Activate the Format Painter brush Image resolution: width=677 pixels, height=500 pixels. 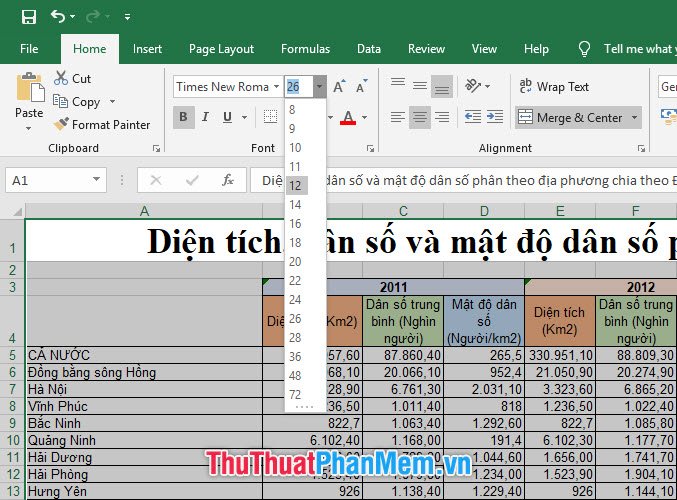[x=102, y=125]
